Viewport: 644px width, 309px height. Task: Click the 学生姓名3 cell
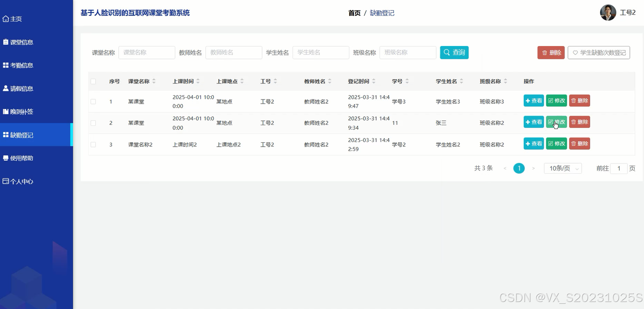(448, 102)
